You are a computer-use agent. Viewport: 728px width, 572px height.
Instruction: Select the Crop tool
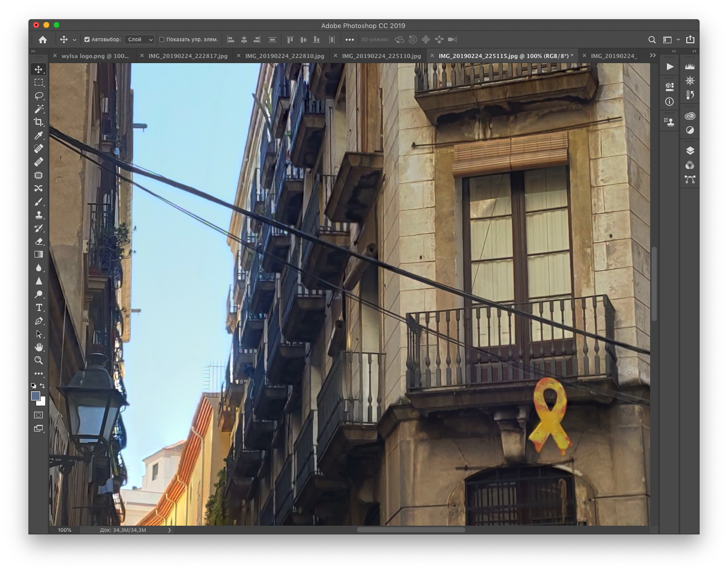point(39,122)
